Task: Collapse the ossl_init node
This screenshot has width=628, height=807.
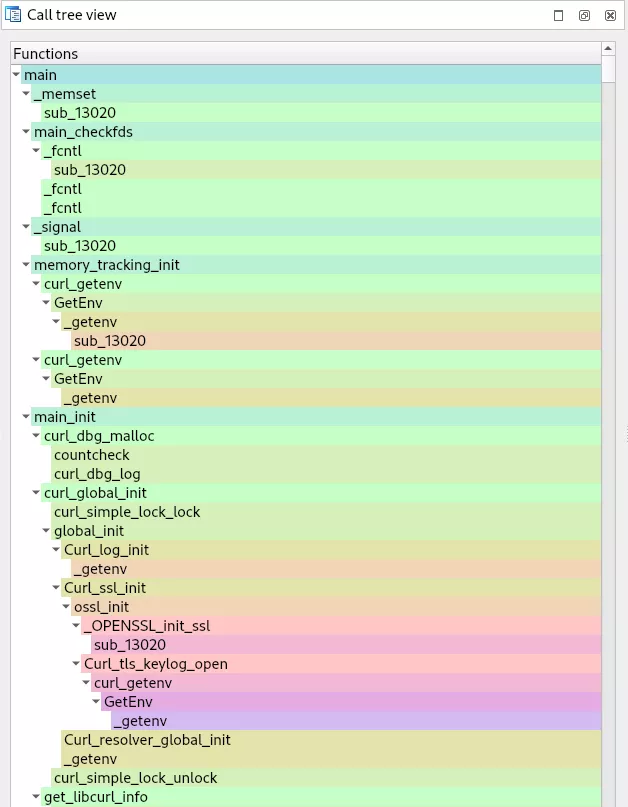Action: coord(66,606)
